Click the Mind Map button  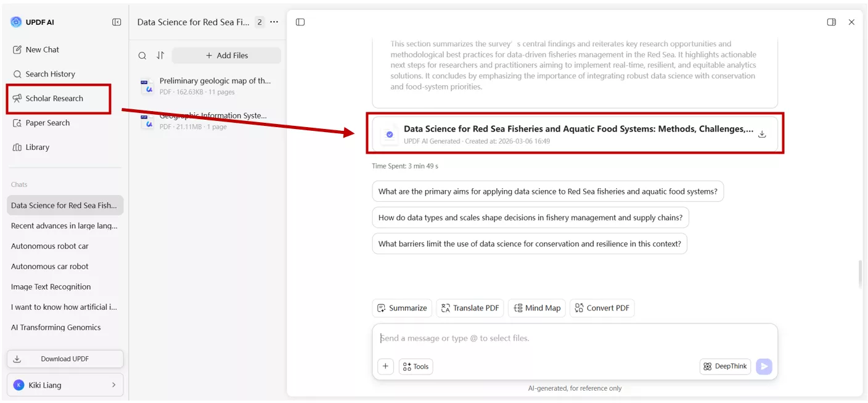[x=536, y=308]
